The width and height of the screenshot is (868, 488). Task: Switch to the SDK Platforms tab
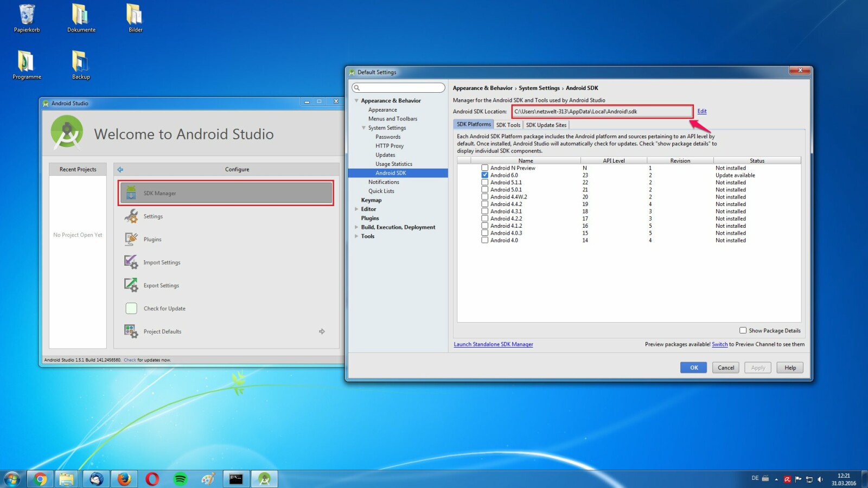[x=474, y=124]
